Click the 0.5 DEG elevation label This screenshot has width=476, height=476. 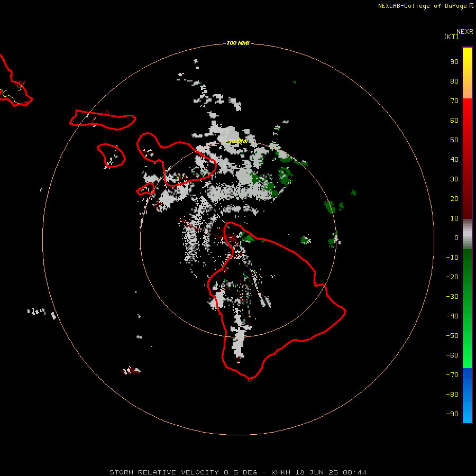(x=241, y=472)
